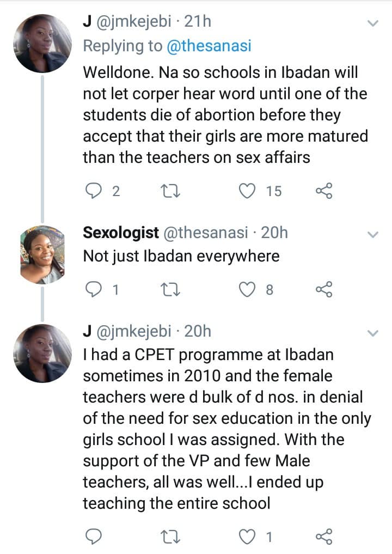
Task: Reply to the CPET programme tweet
Action: click(x=94, y=537)
